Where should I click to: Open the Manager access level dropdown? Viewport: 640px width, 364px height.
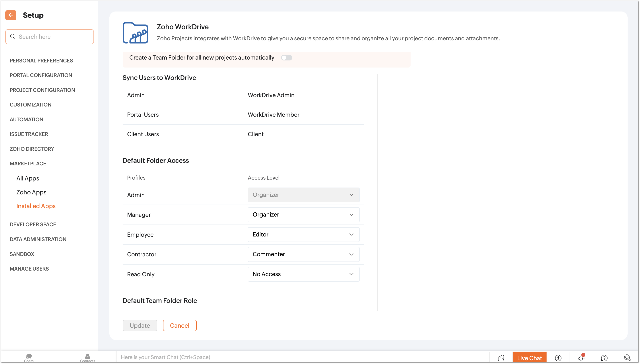point(303,215)
